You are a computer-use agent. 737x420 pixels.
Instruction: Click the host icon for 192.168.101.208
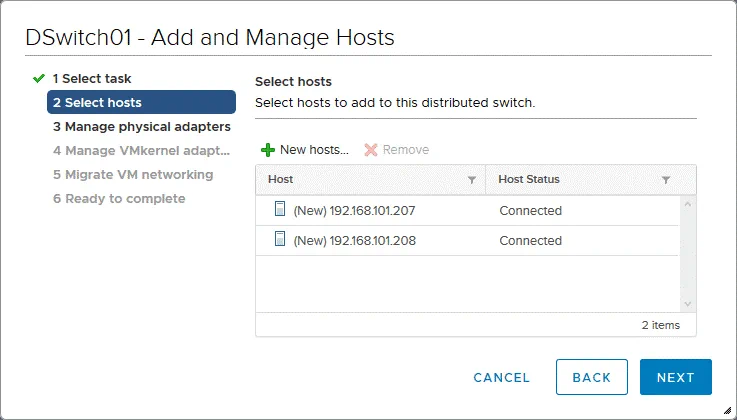click(x=280, y=240)
